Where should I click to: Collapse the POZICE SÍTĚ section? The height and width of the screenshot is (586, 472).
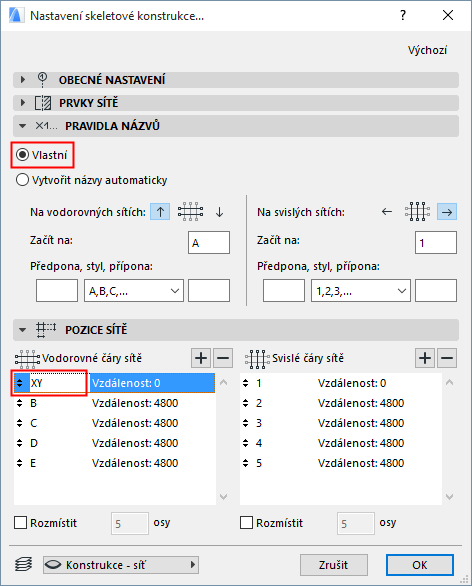(x=23, y=330)
